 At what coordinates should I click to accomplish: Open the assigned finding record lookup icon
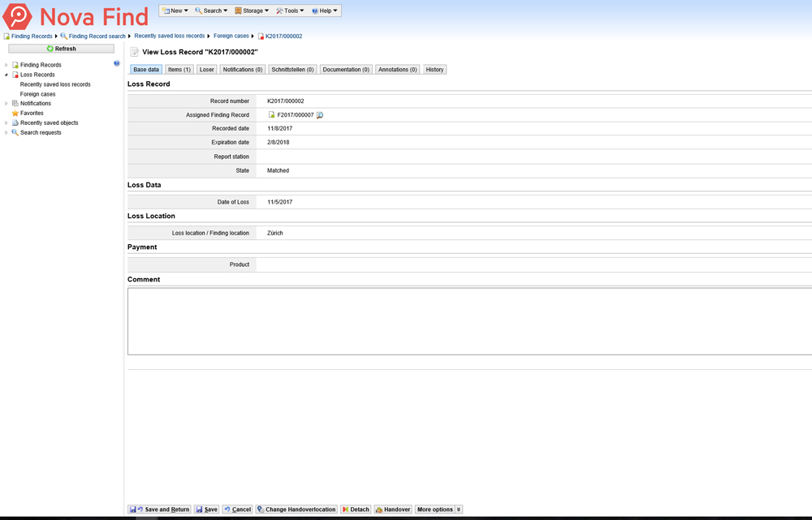click(320, 115)
